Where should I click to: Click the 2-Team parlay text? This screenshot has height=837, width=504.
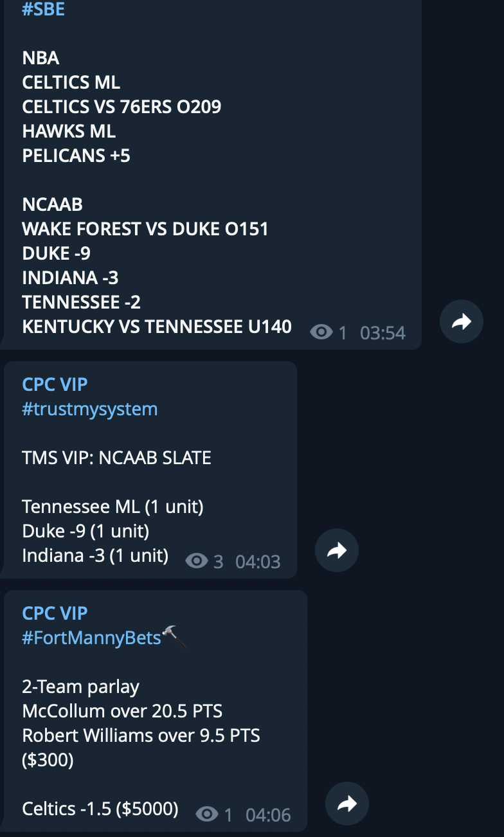point(80,687)
